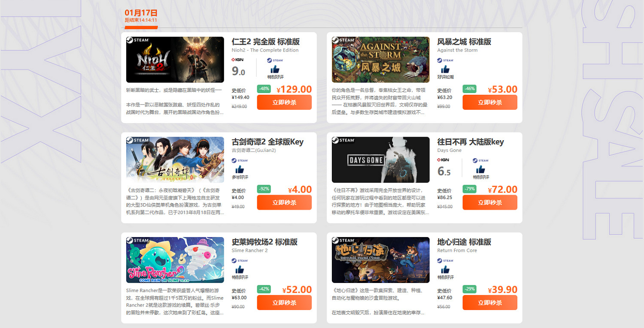Open the Nioh2 cover image
Viewport: 644px width, 328px height.
coord(175,60)
